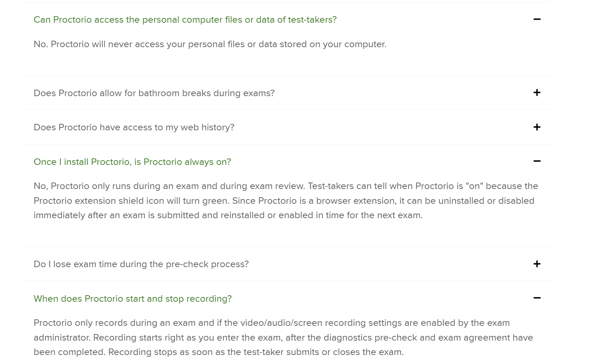Click the line 'immediately after an exam is submitted'
The height and width of the screenshot is (364, 591).
point(228,215)
